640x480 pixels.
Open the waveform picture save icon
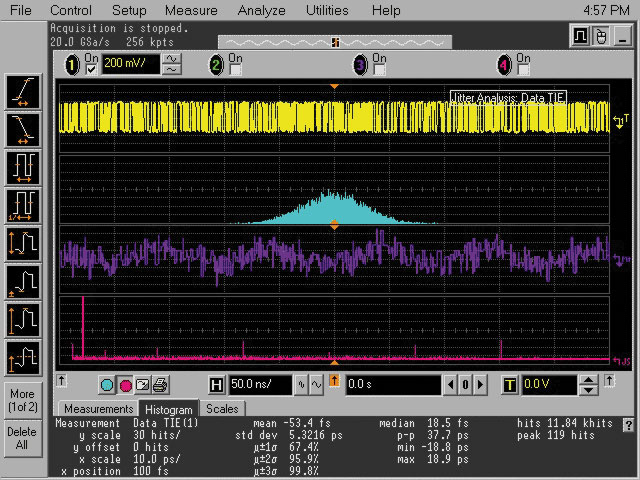142,385
